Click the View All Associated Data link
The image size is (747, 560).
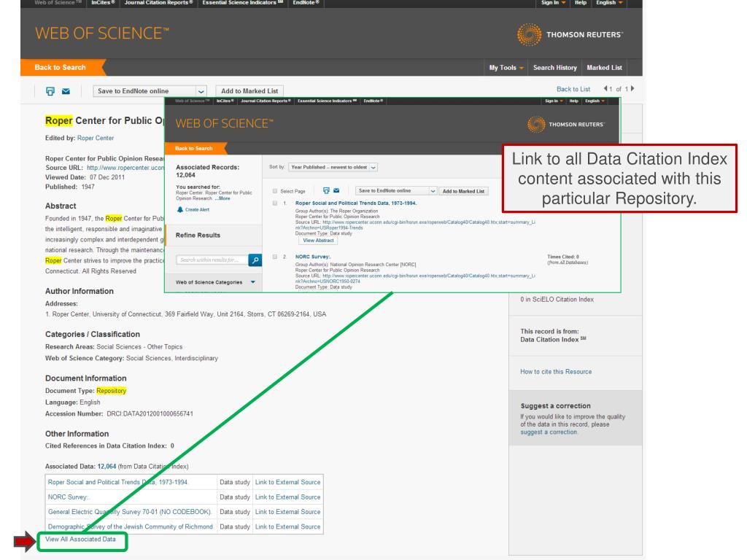pos(80,539)
